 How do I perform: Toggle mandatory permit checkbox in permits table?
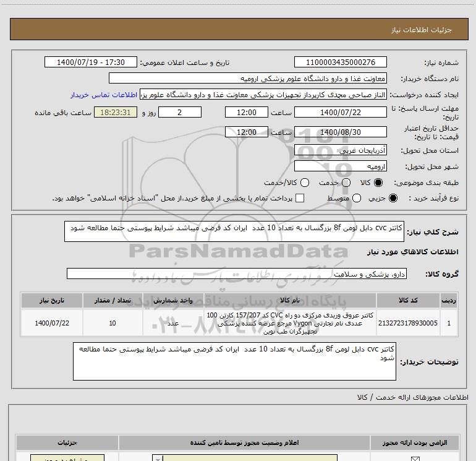pos(415,459)
